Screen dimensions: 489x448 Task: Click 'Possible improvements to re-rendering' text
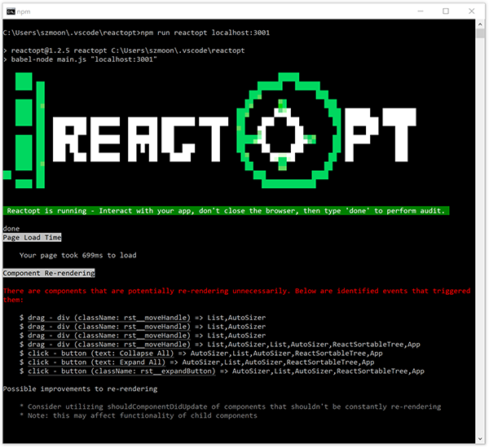[x=80, y=389]
